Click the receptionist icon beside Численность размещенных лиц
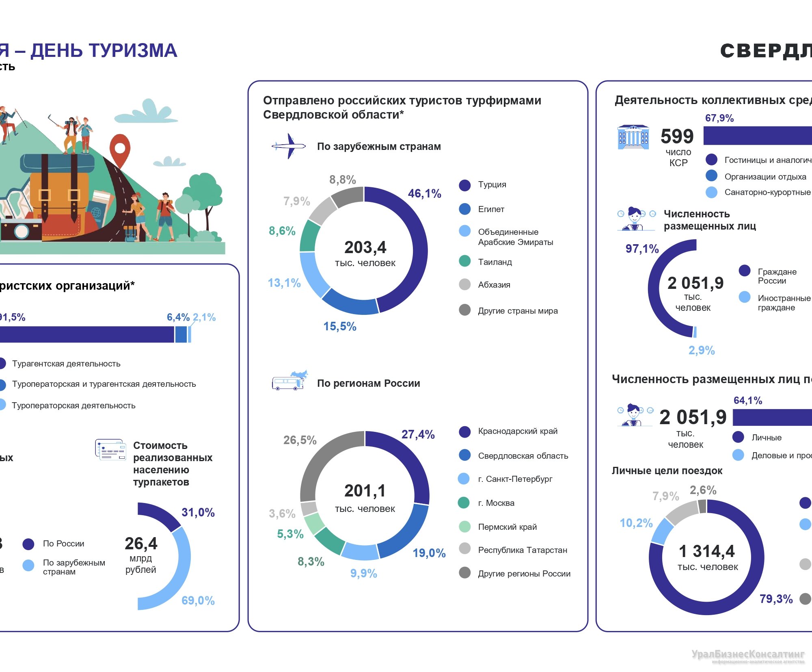 tap(636, 219)
